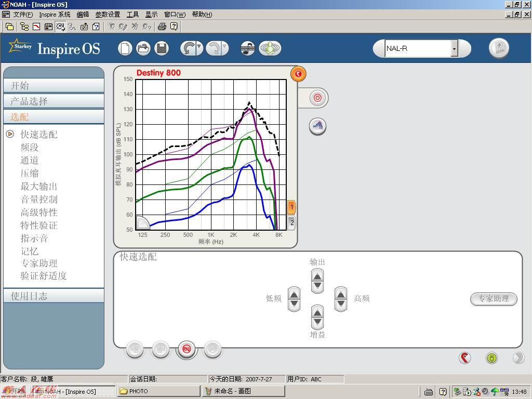Click the NOAH folder icon in top toolbar
532x399 pixels.
pos(9,26)
